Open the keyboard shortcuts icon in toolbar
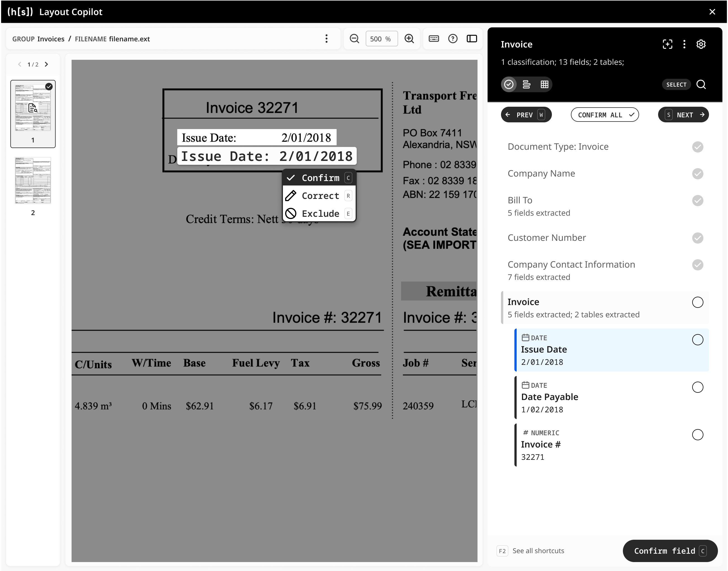This screenshot has height=571, width=728. click(x=434, y=39)
